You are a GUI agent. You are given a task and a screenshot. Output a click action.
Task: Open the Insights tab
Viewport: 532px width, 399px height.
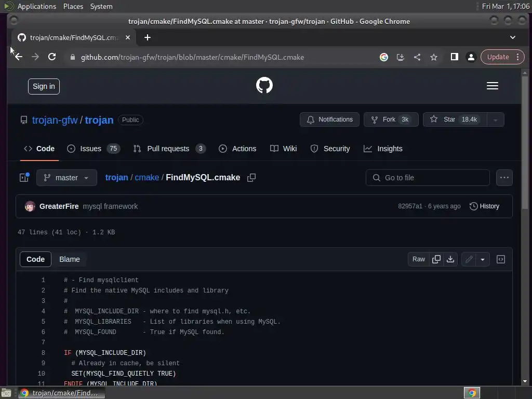[x=383, y=149]
